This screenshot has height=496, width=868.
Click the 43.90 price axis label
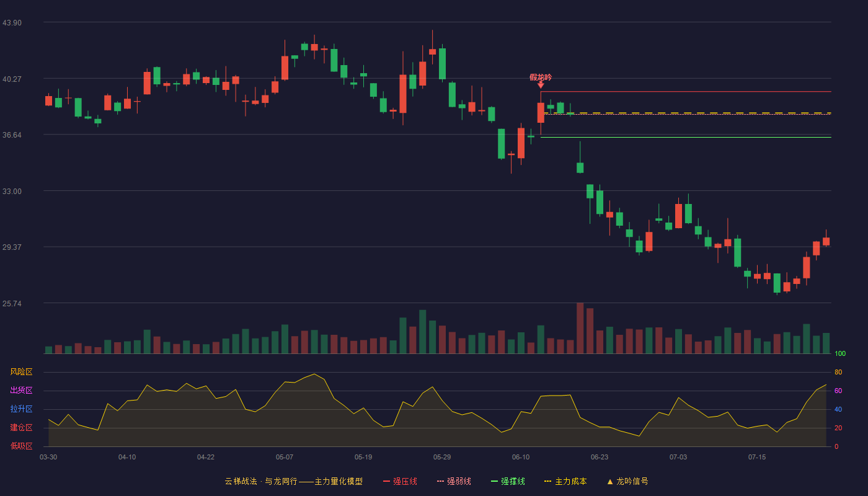tap(12, 22)
